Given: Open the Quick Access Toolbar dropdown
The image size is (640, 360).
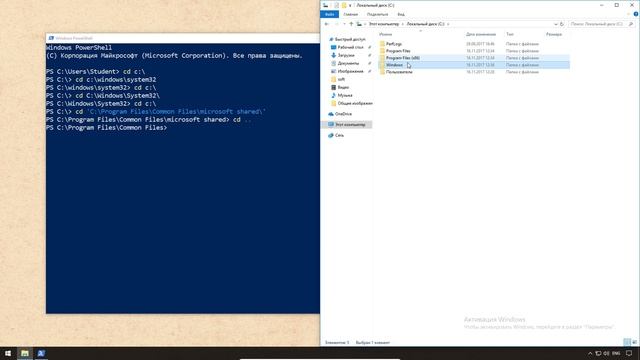Looking at the screenshot, I should pyautogui.click(x=350, y=5).
